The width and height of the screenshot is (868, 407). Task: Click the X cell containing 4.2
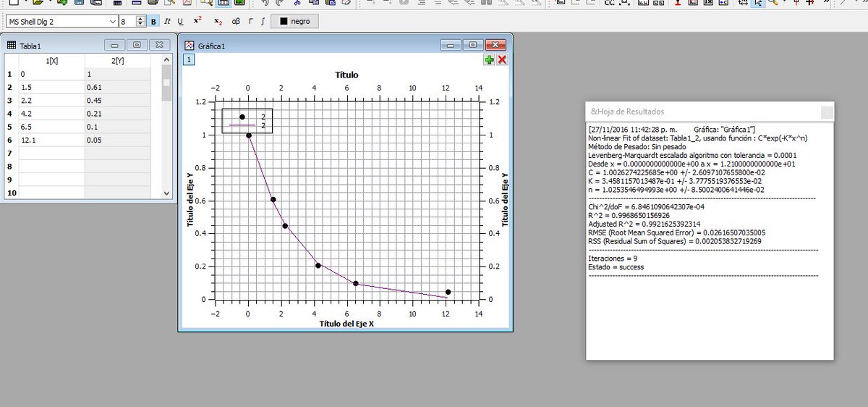pos(51,114)
